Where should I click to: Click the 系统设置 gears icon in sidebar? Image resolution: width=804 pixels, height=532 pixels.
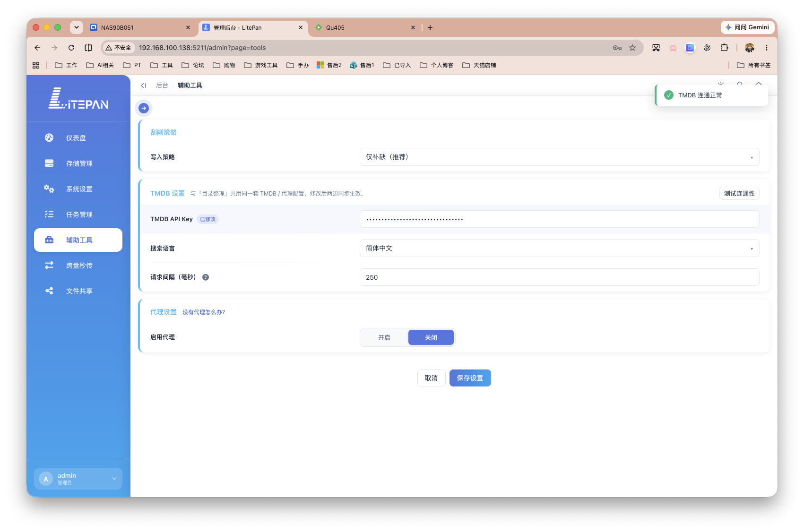click(49, 189)
